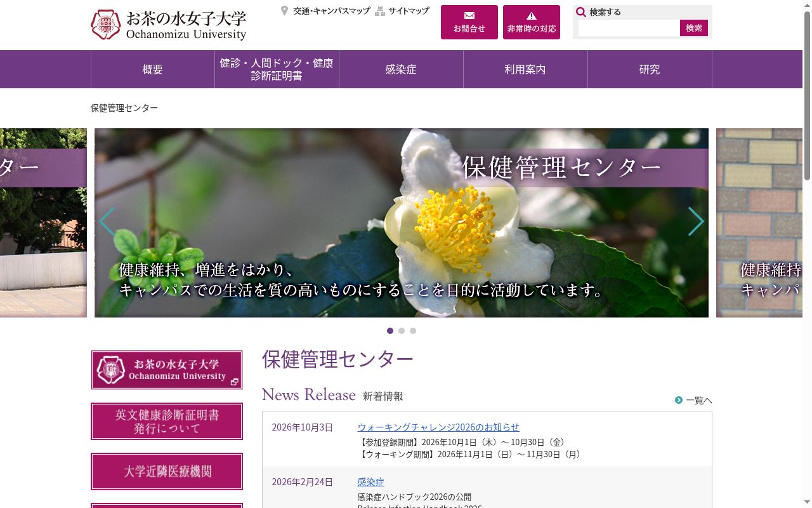The height and width of the screenshot is (508, 812).
Task: Select the second carousel dot
Action: [402, 331]
